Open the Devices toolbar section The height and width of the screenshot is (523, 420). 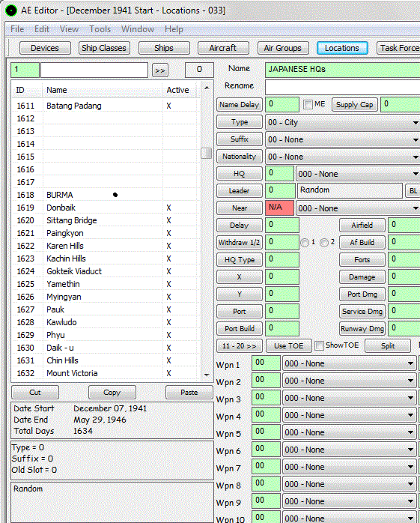pyautogui.click(x=45, y=48)
